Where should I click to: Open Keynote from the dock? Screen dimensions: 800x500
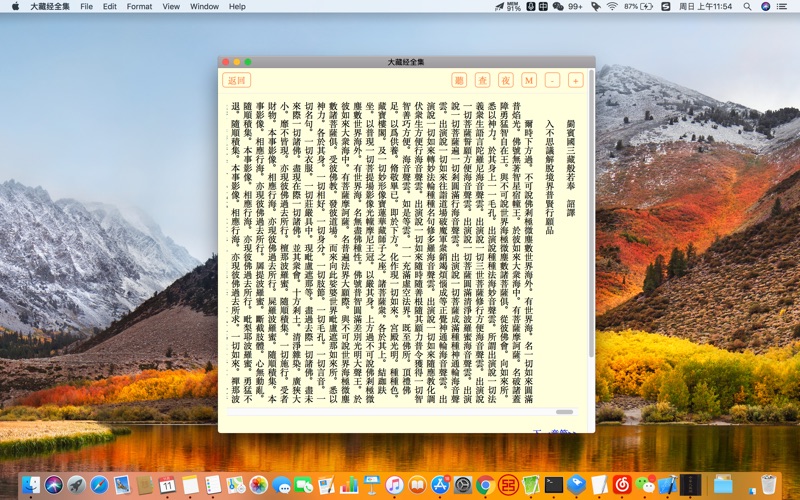click(372, 485)
